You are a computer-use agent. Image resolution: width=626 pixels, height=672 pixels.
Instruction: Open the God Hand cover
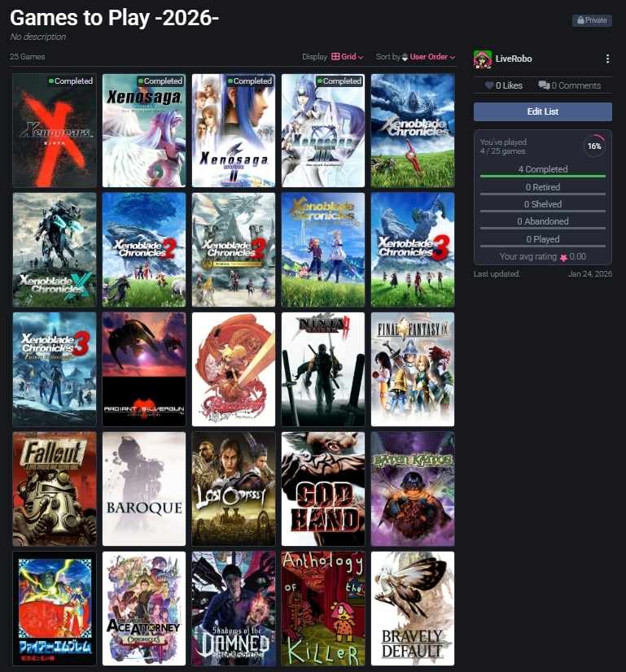coord(323,489)
